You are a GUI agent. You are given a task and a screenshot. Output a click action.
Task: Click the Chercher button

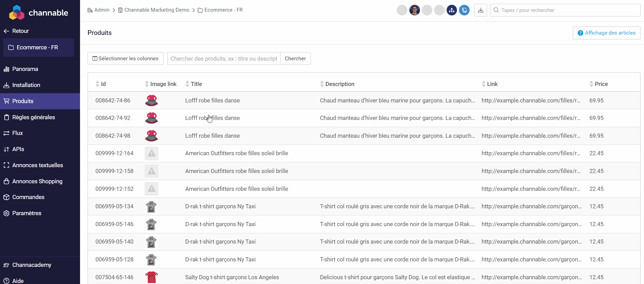(295, 58)
